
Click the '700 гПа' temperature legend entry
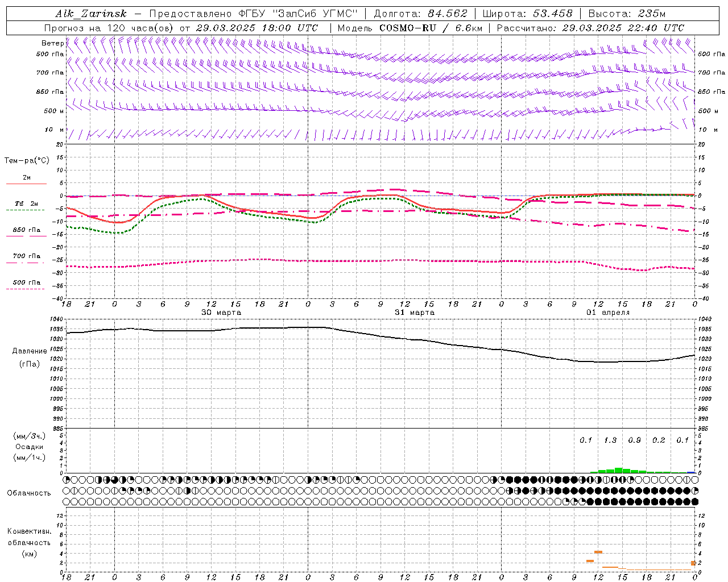[27, 256]
